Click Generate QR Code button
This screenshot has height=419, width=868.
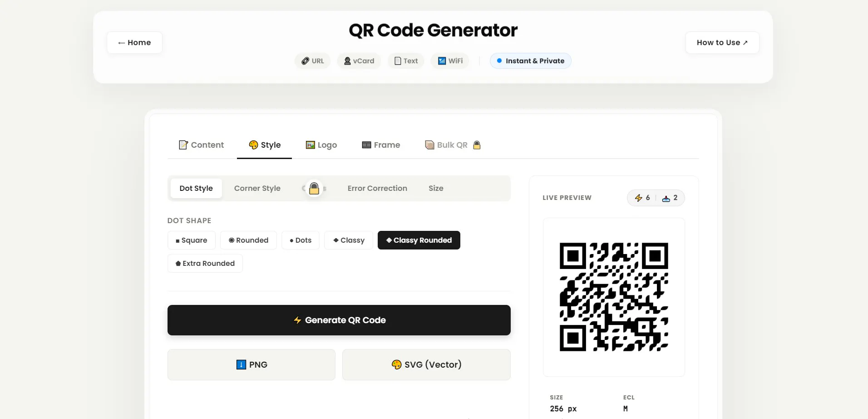339,320
